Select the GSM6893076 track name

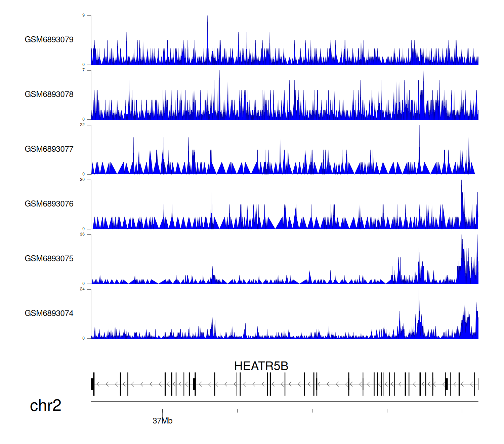click(49, 204)
